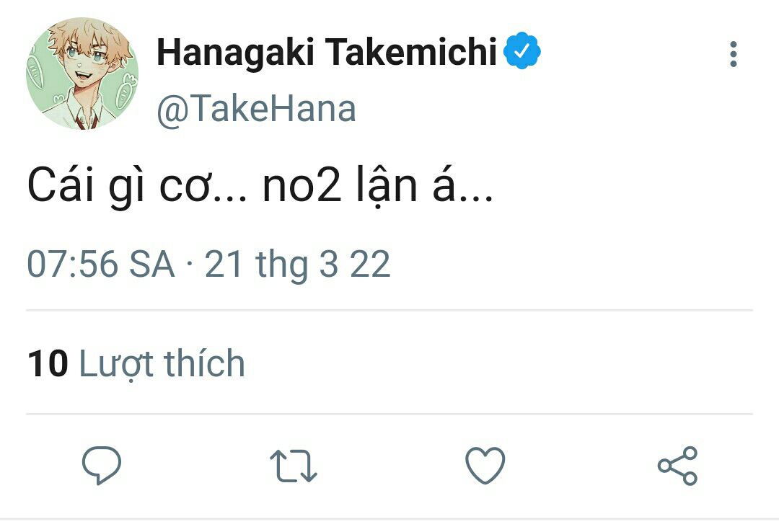
Task: Retweet this post using the arrows icon
Action: tap(293, 466)
